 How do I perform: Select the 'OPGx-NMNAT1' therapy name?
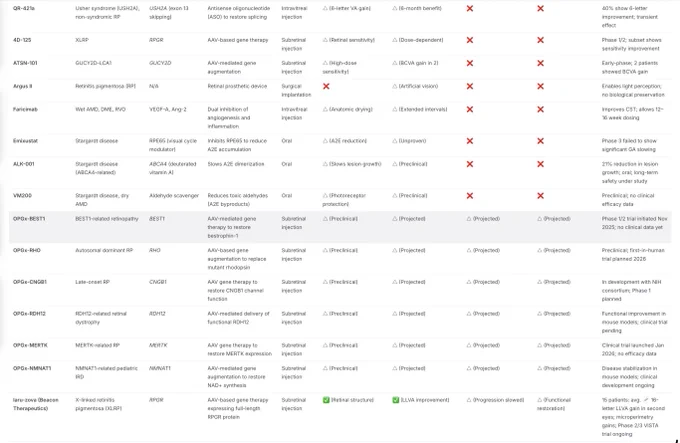point(32,368)
